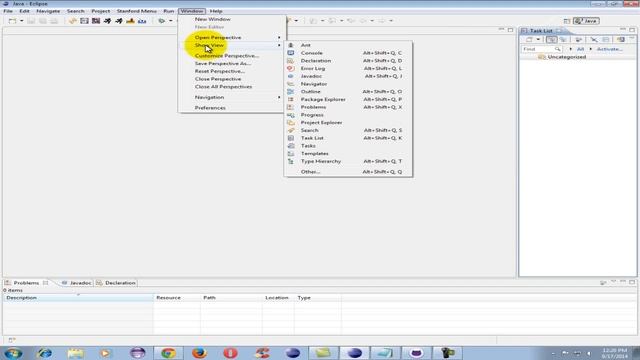Image resolution: width=640 pixels, height=360 pixels.
Task: Toggle Categorized presentation in Task List
Action: [551, 40]
